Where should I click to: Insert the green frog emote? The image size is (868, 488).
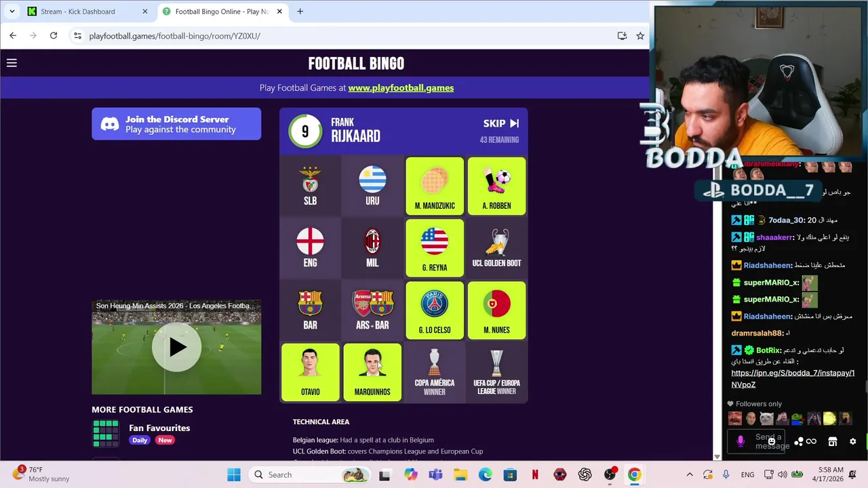(797, 419)
